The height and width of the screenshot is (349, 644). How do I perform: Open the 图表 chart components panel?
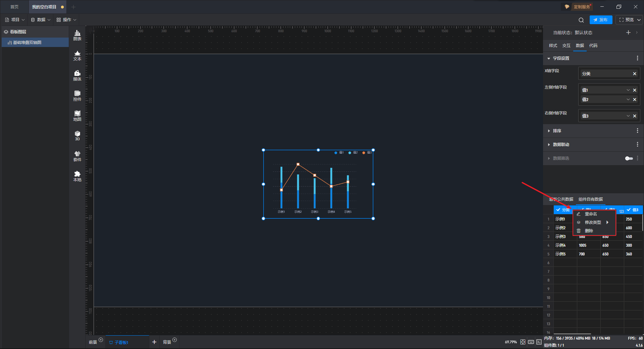coord(77,35)
